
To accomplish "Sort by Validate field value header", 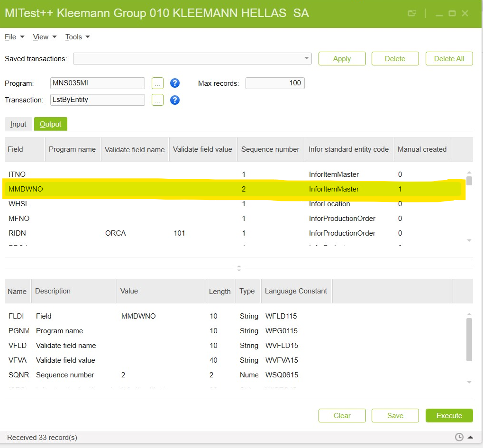I will [x=203, y=149].
